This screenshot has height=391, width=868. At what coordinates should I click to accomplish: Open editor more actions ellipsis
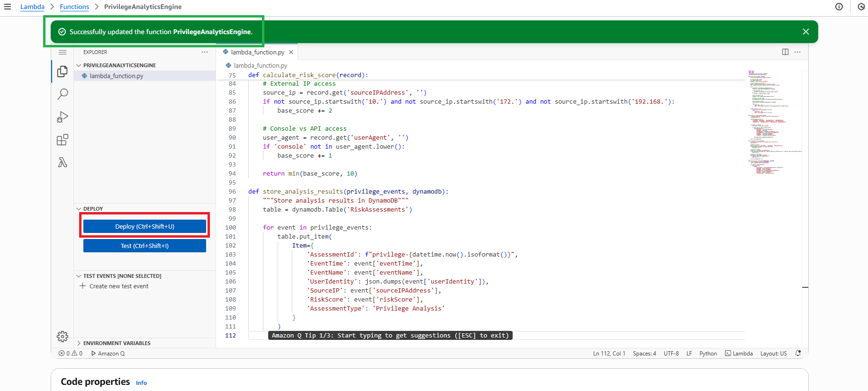pyautogui.click(x=797, y=52)
